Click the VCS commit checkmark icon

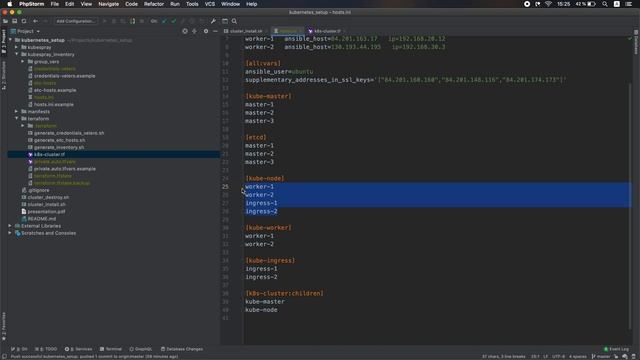coord(174,21)
